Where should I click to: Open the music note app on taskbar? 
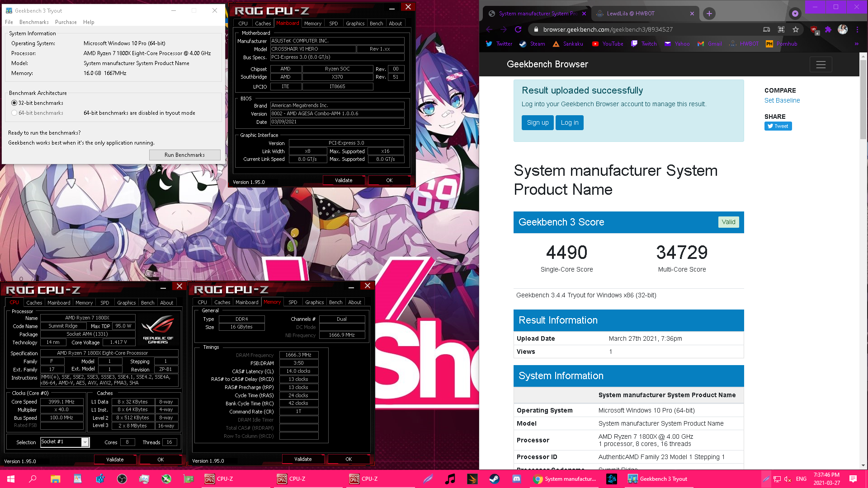[450, 479]
